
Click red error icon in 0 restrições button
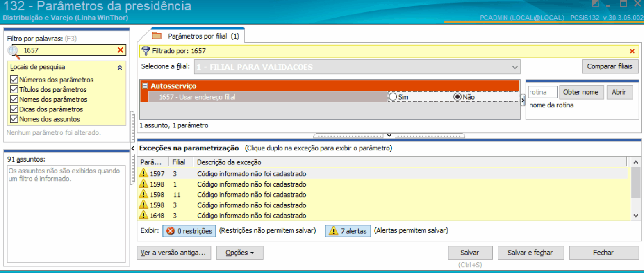coord(171,231)
